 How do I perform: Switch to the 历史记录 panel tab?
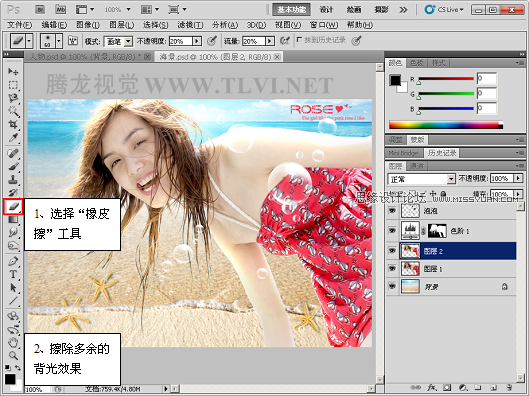click(x=441, y=153)
